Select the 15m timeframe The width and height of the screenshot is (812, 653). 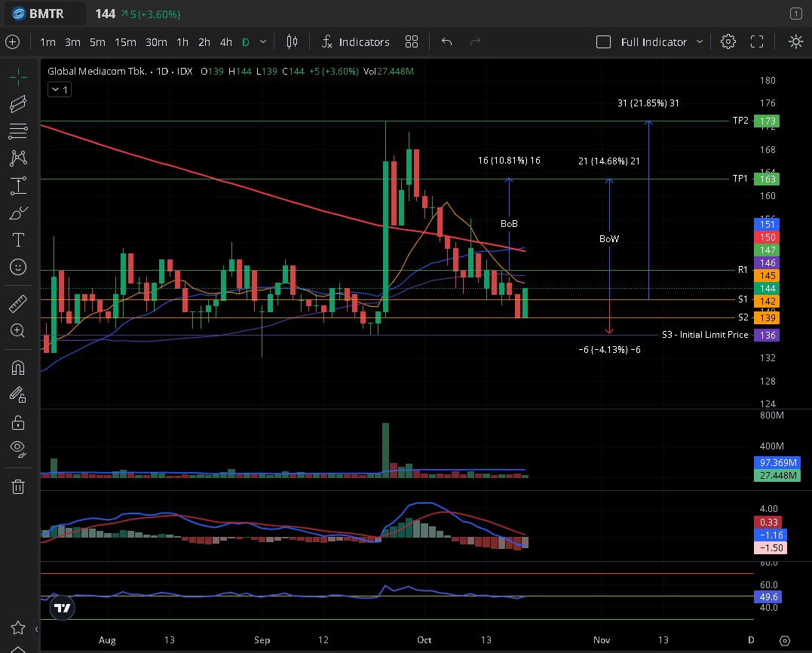125,42
